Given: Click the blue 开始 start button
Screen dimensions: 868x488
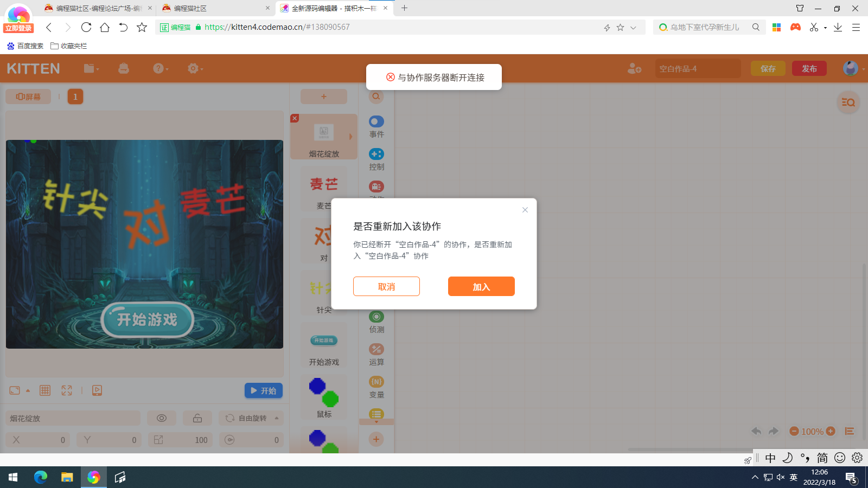Looking at the screenshot, I should (x=264, y=390).
